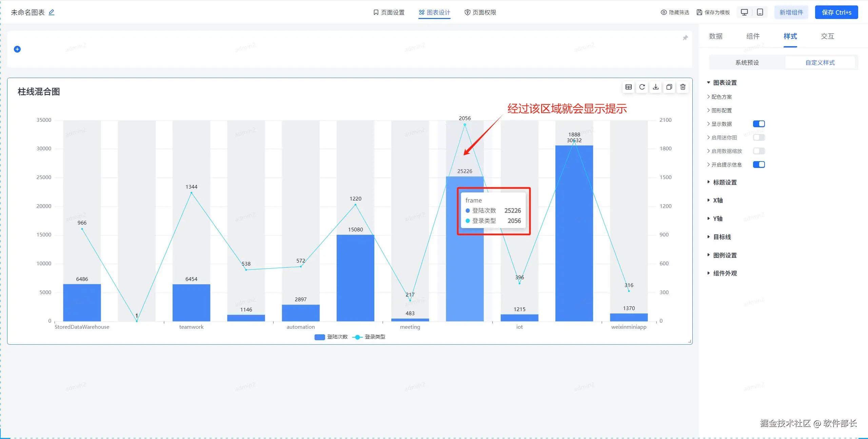Image resolution: width=868 pixels, height=439 pixels.
Task: Switch to the 数据 tab
Action: click(x=715, y=36)
